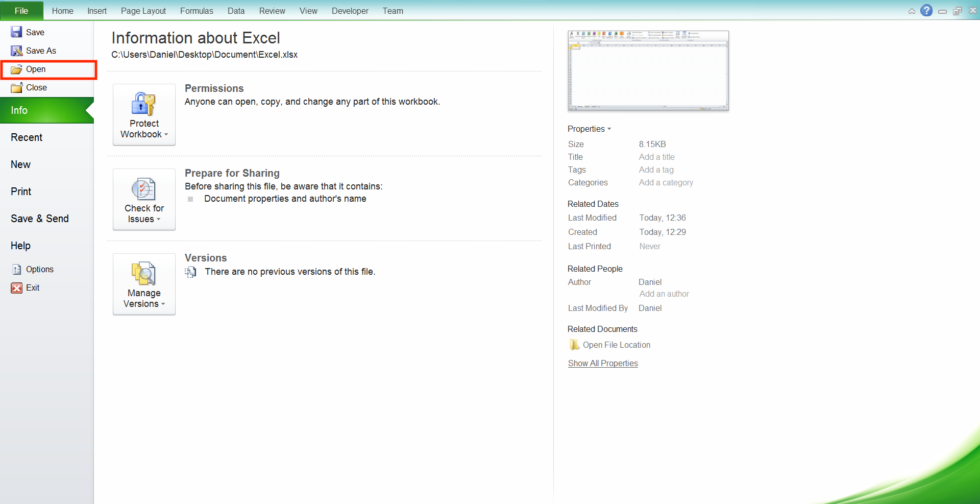Select Info in backstage menu
The image size is (980, 504).
pos(47,110)
